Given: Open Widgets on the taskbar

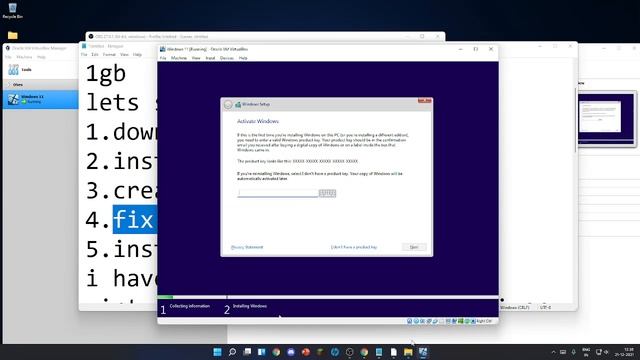Looking at the screenshot, I should click(262, 352).
